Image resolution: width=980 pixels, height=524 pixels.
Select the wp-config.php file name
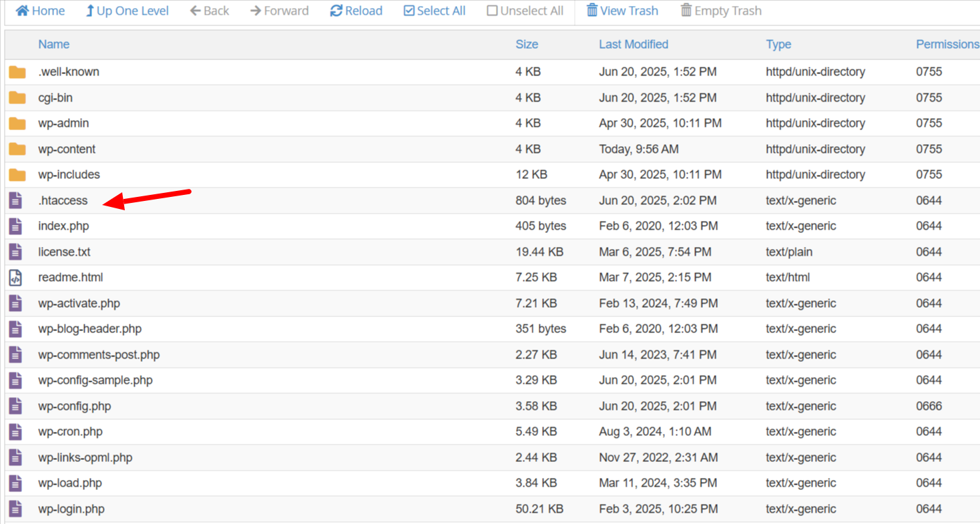coord(75,406)
